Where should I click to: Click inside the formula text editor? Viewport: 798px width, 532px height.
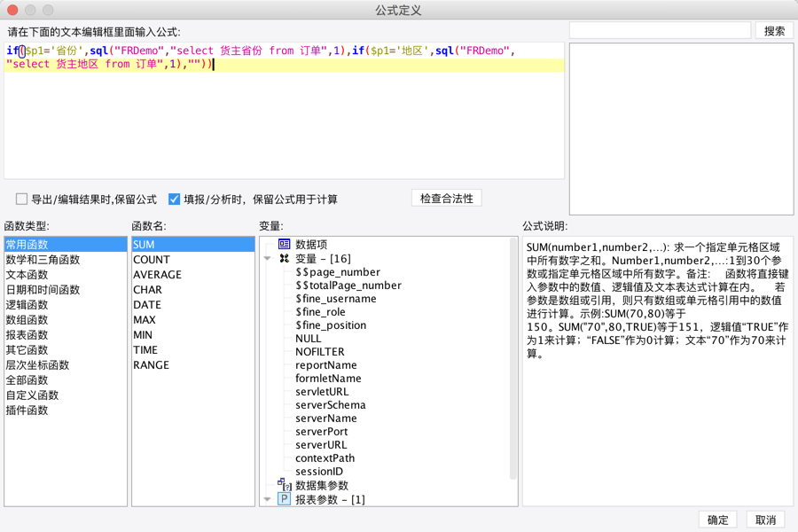(284, 111)
